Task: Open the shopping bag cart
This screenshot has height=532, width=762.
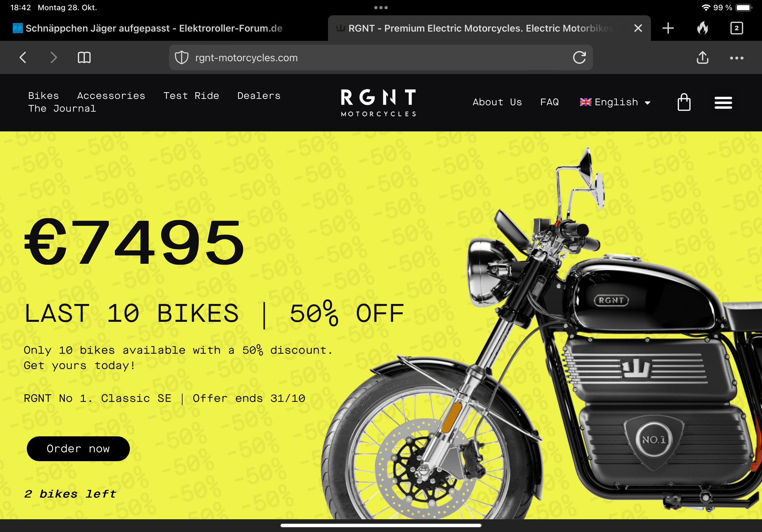Action: 684,102
